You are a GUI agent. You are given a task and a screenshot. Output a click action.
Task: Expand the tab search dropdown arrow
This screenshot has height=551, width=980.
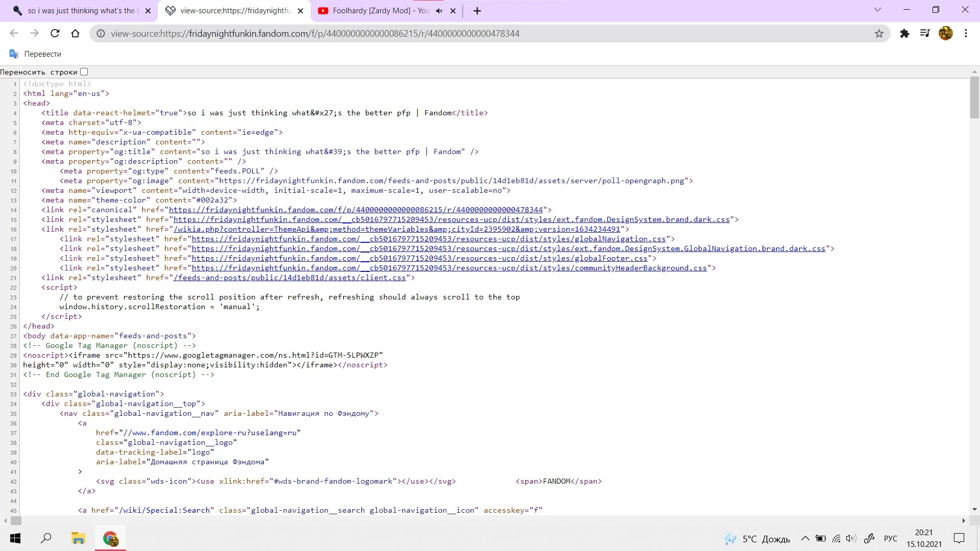coord(877,10)
